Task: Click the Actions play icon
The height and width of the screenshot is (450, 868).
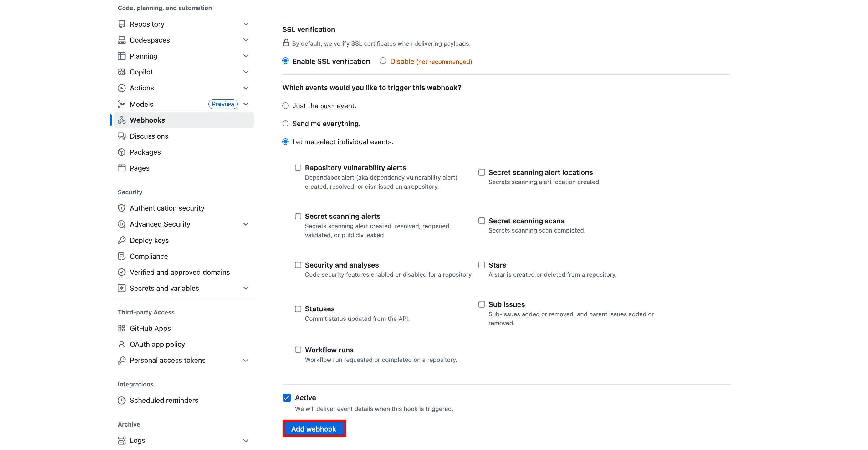Action: pyautogui.click(x=122, y=88)
